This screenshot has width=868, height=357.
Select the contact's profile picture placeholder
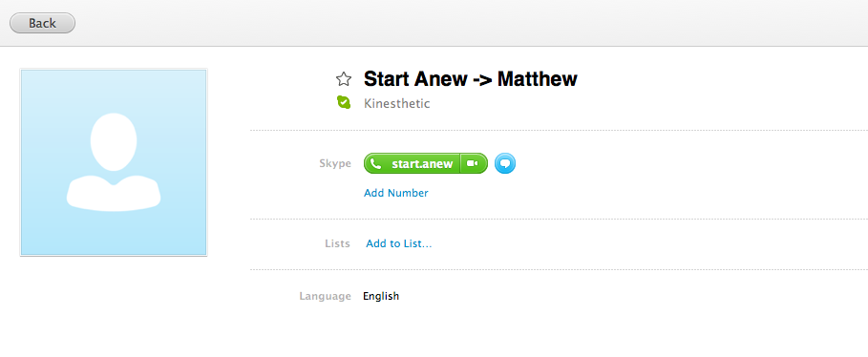[x=114, y=162]
